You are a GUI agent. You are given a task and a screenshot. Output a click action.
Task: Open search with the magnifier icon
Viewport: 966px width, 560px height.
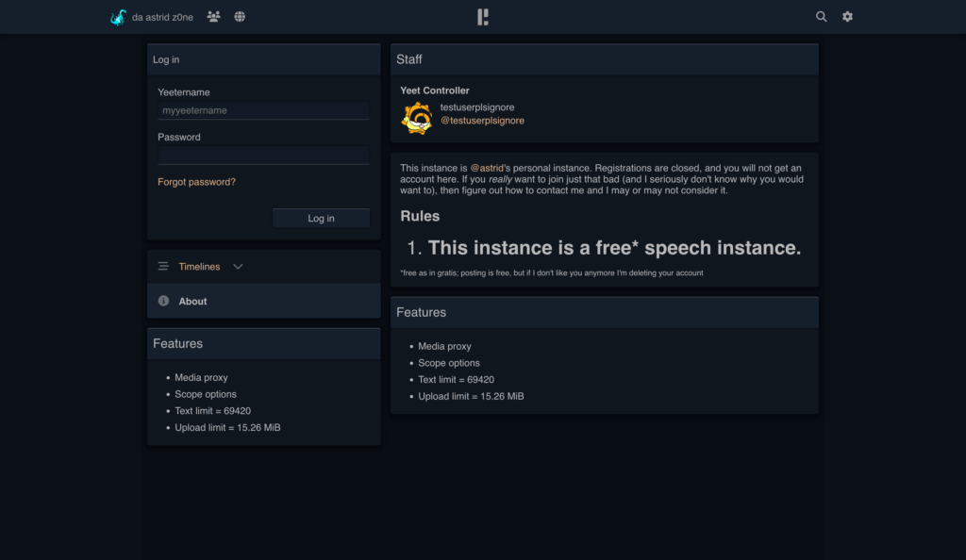tap(821, 17)
